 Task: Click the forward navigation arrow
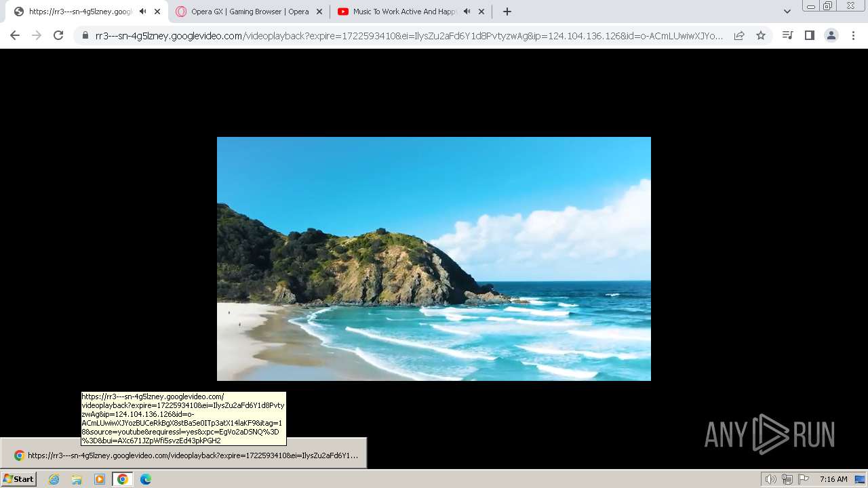click(x=37, y=35)
